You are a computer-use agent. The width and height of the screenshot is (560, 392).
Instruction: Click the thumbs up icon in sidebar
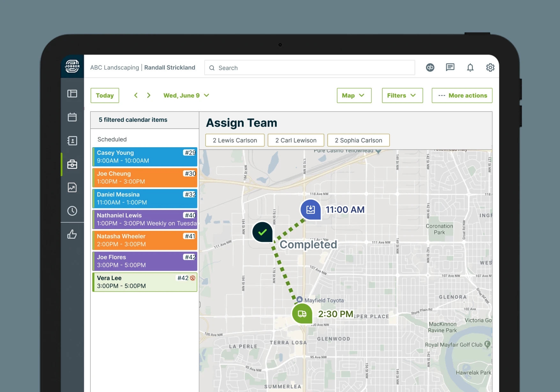click(72, 234)
